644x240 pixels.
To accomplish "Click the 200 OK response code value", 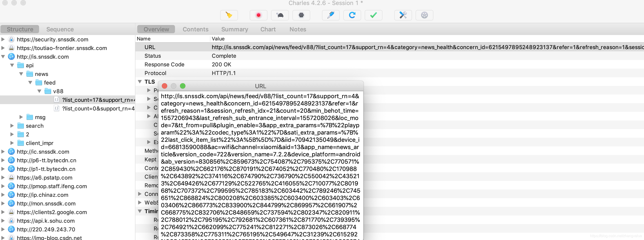I will tap(221, 64).
